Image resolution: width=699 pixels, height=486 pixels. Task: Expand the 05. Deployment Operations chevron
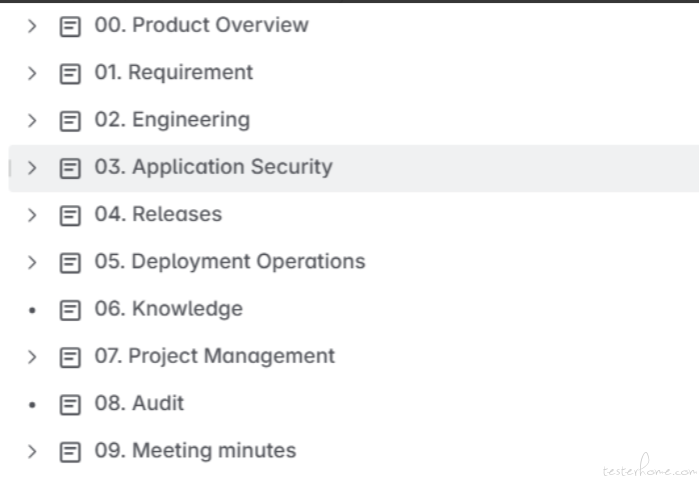[x=32, y=263]
